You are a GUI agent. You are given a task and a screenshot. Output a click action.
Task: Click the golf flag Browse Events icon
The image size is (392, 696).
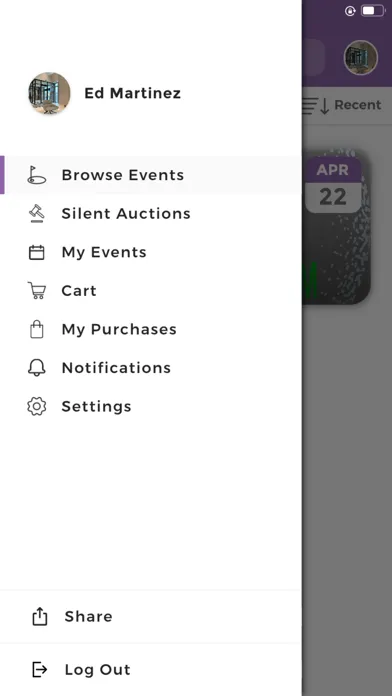pyautogui.click(x=36, y=175)
